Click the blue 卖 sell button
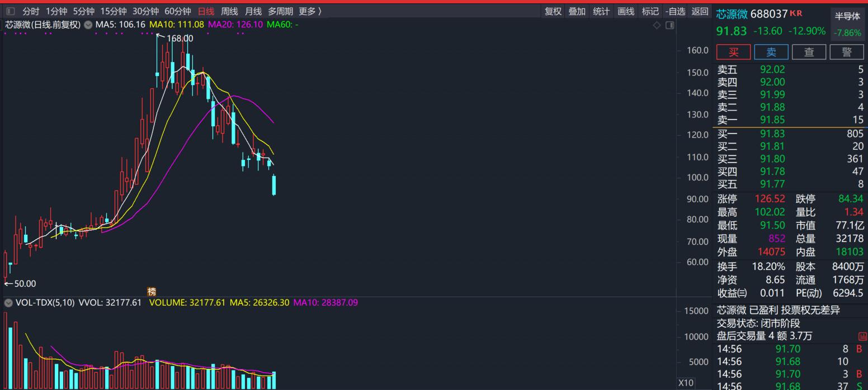The height and width of the screenshot is (390, 868). tap(771, 52)
